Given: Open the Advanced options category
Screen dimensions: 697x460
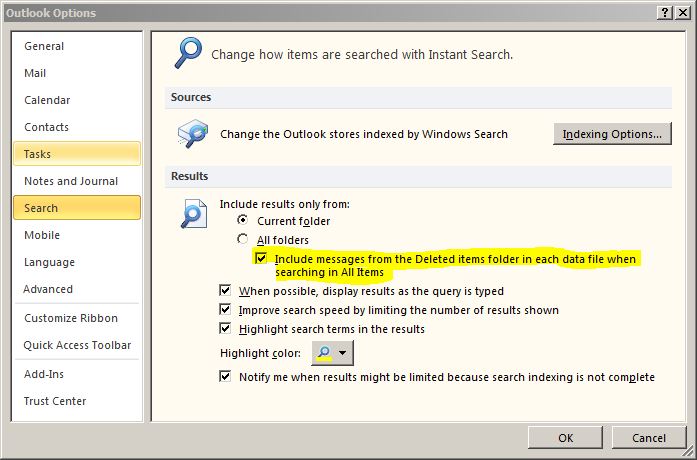Looking at the screenshot, I should click(77, 289).
